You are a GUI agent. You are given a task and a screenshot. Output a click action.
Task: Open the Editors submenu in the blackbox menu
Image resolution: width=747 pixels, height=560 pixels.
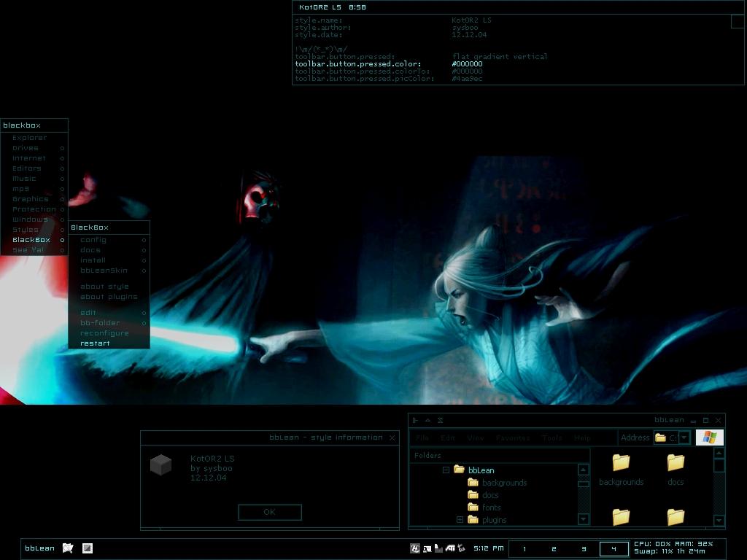click(34, 168)
